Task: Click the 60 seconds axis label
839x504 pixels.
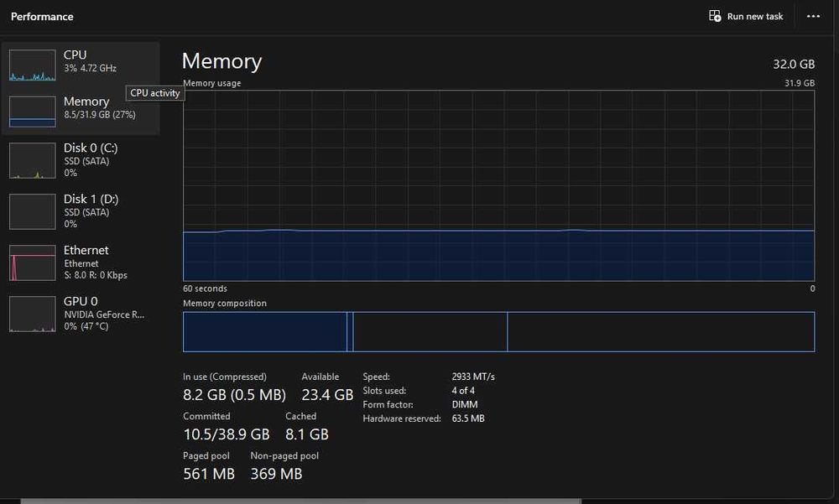Action: [x=205, y=288]
